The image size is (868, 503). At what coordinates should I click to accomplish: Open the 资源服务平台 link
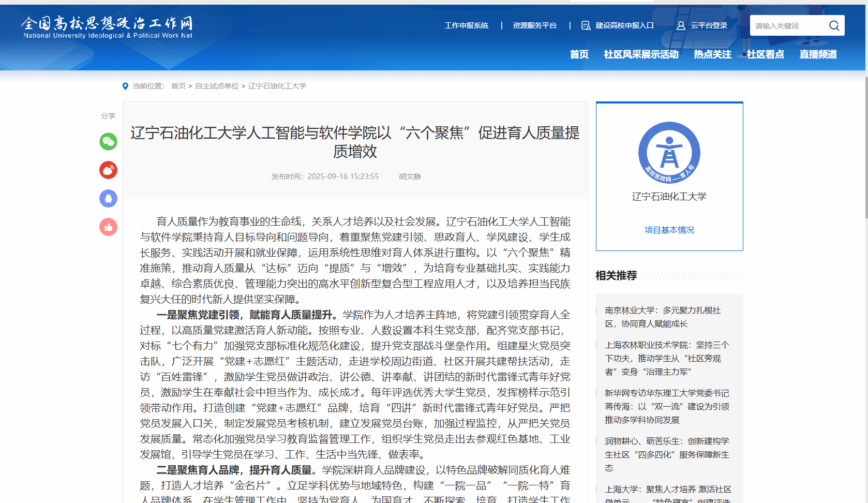[534, 25]
